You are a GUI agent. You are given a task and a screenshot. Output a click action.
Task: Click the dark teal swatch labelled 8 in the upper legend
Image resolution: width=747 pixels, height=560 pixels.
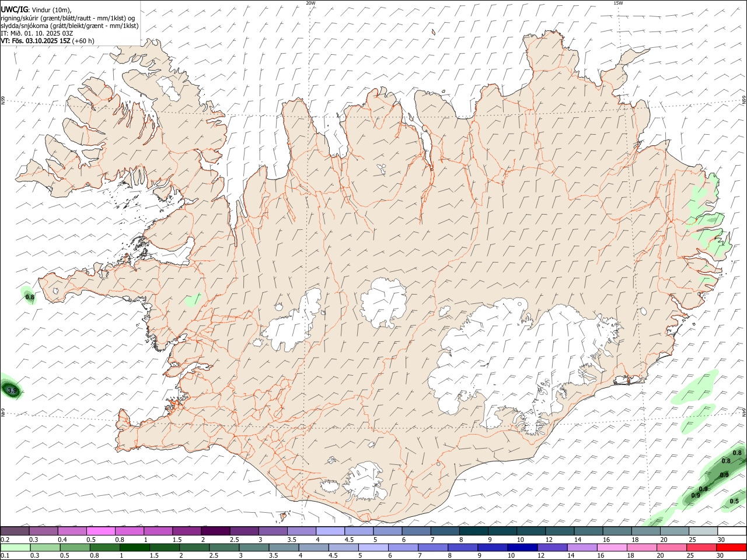click(473, 531)
